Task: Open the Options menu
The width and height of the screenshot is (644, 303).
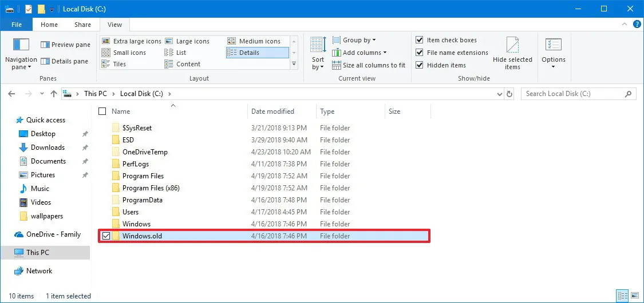Action: pos(553,53)
